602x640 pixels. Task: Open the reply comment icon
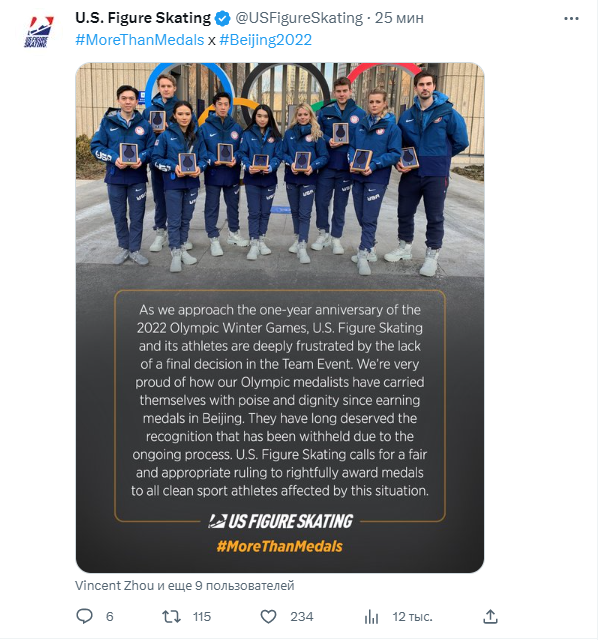point(84,616)
